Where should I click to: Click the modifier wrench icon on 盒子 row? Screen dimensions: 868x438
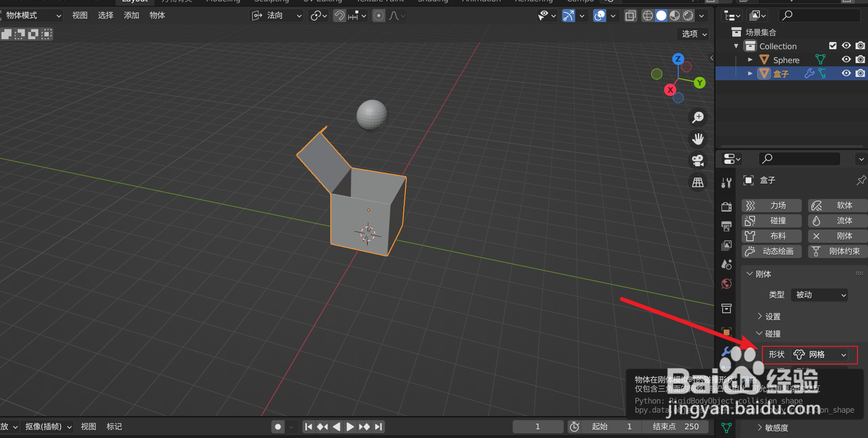[809, 74]
